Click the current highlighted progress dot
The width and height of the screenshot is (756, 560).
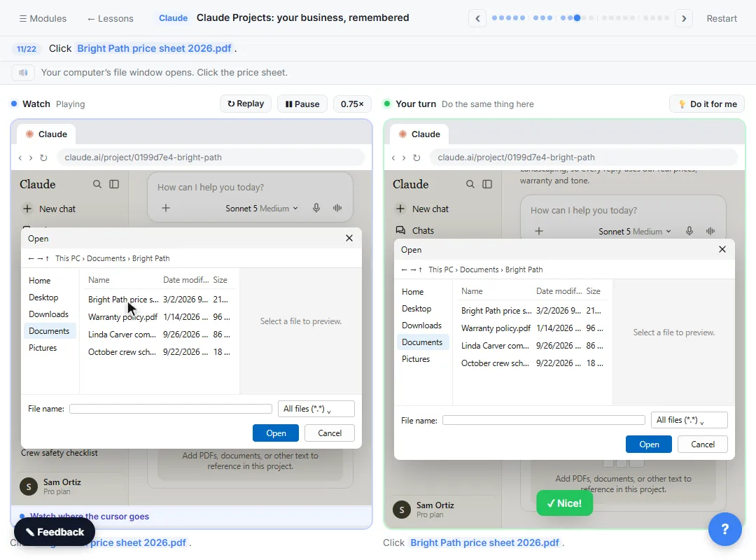pyautogui.click(x=577, y=17)
